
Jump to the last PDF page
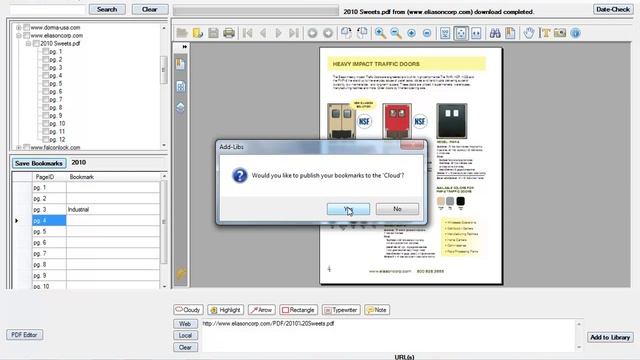pos(294,33)
